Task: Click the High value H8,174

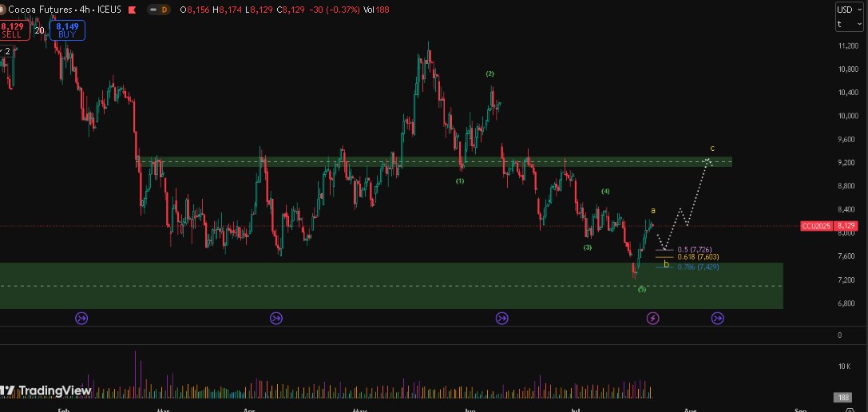Action: (x=227, y=10)
